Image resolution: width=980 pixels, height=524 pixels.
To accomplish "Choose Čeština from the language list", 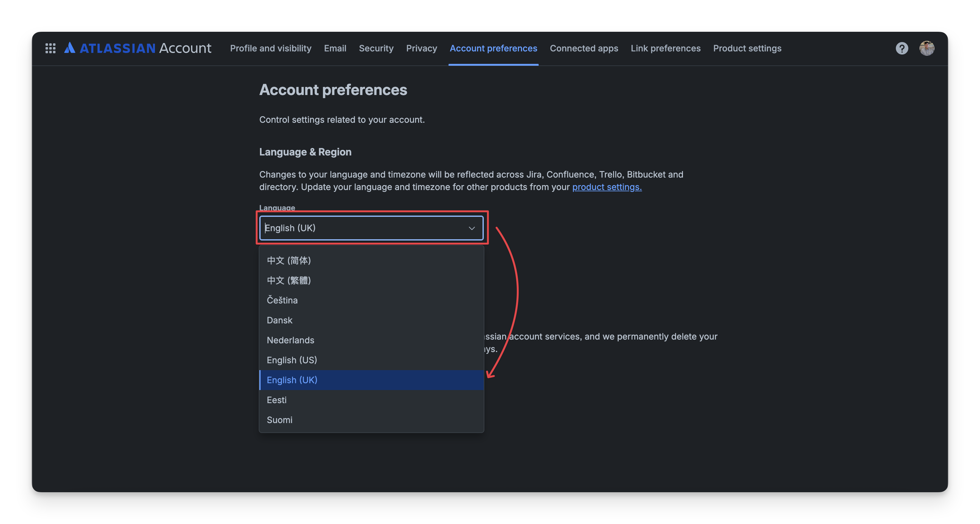I will tap(282, 300).
